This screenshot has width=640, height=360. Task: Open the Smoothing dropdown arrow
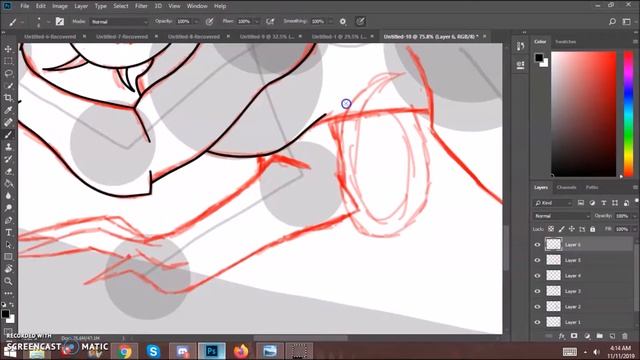click(330, 22)
